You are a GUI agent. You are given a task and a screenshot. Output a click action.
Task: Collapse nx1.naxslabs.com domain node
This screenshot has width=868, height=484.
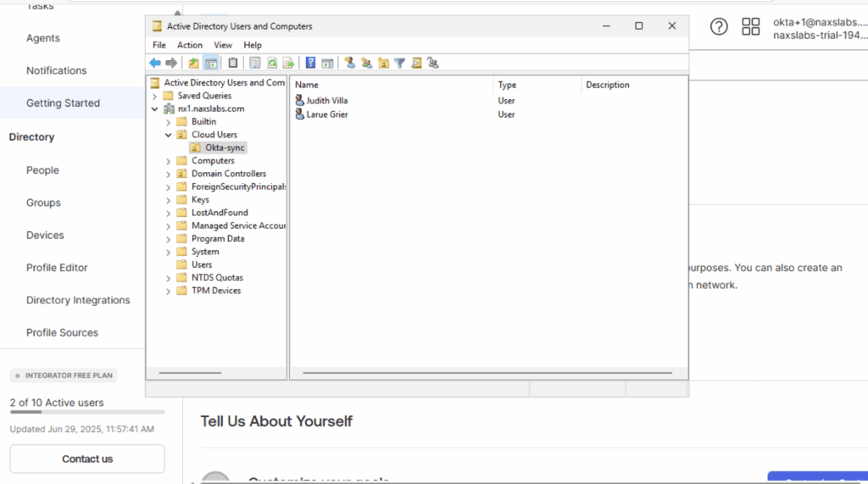coord(155,109)
